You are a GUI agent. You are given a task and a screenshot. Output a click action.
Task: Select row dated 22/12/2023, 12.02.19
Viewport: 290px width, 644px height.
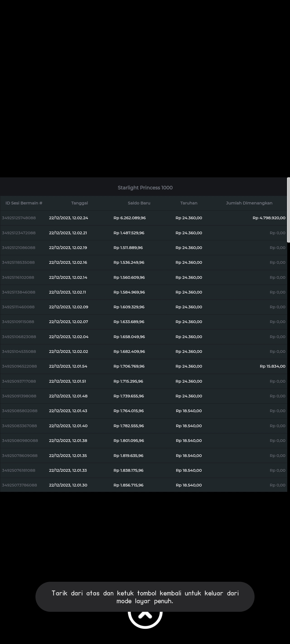coord(68,248)
